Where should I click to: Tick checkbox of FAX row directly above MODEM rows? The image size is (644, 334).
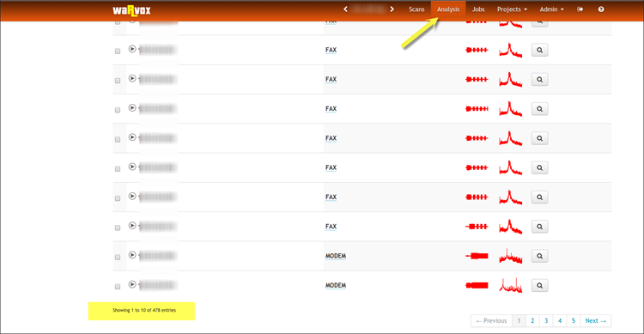[118, 228]
